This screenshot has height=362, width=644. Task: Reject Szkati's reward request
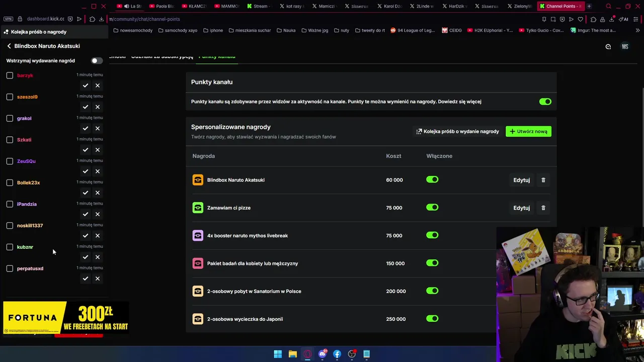click(98, 150)
